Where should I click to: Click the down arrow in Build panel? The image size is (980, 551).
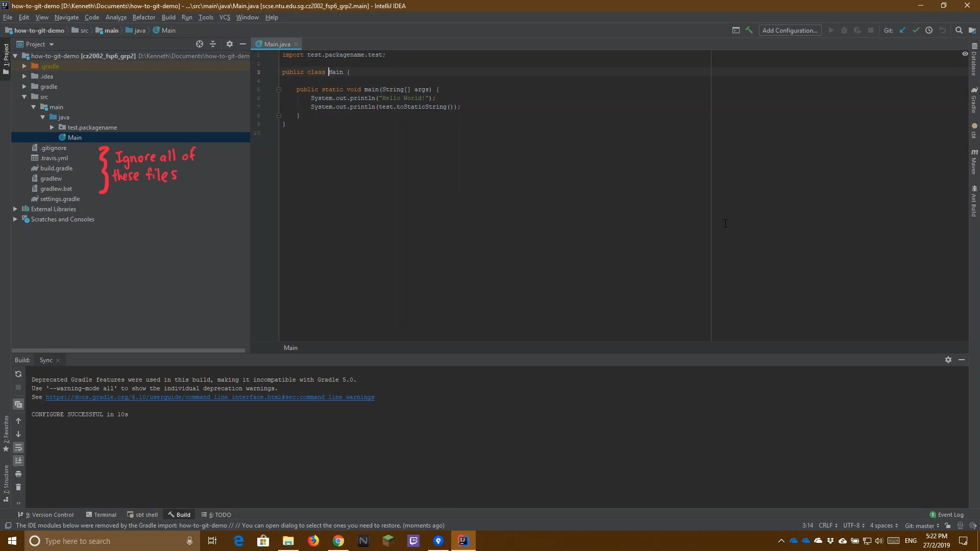tap(18, 434)
